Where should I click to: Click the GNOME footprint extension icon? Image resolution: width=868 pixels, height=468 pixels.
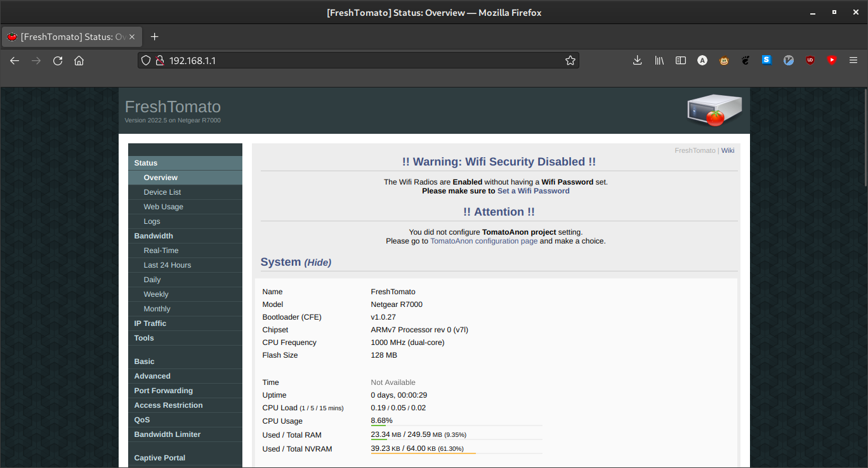[746, 60]
